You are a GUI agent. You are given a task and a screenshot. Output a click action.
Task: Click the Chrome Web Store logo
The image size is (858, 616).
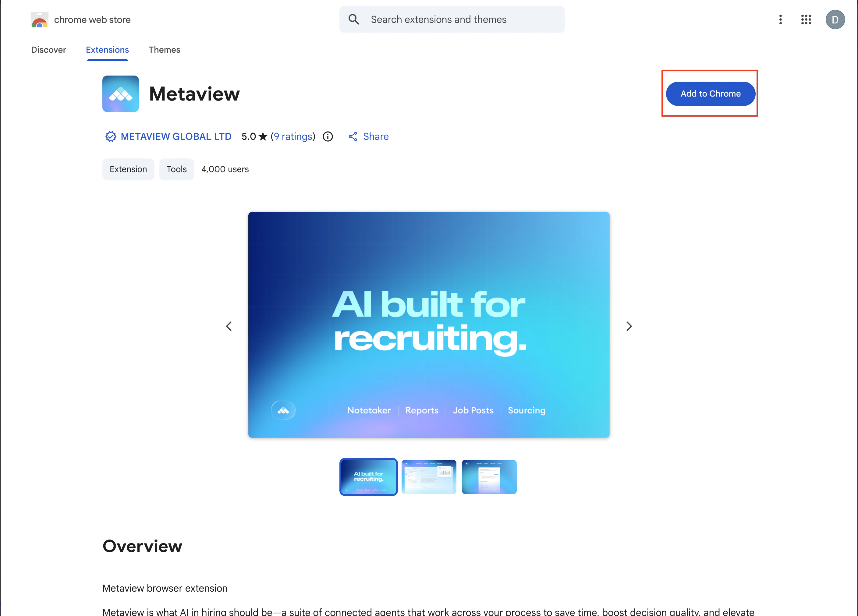click(x=39, y=20)
